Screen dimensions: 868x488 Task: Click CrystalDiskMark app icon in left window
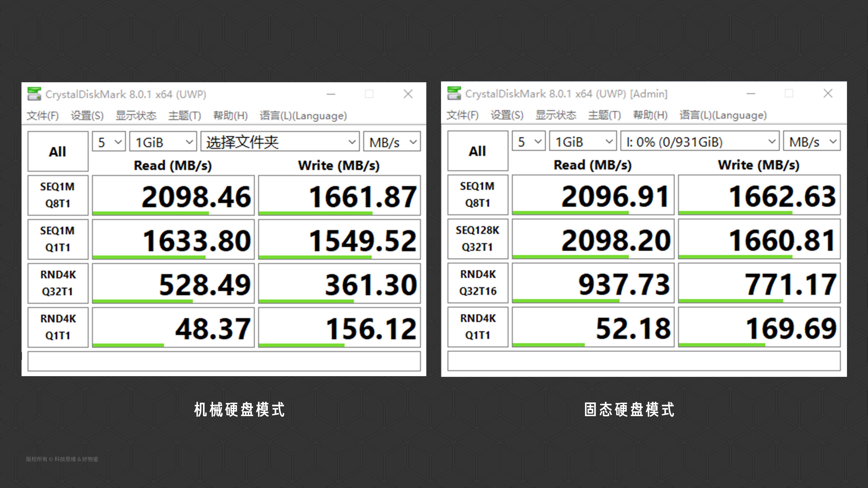pyautogui.click(x=34, y=94)
